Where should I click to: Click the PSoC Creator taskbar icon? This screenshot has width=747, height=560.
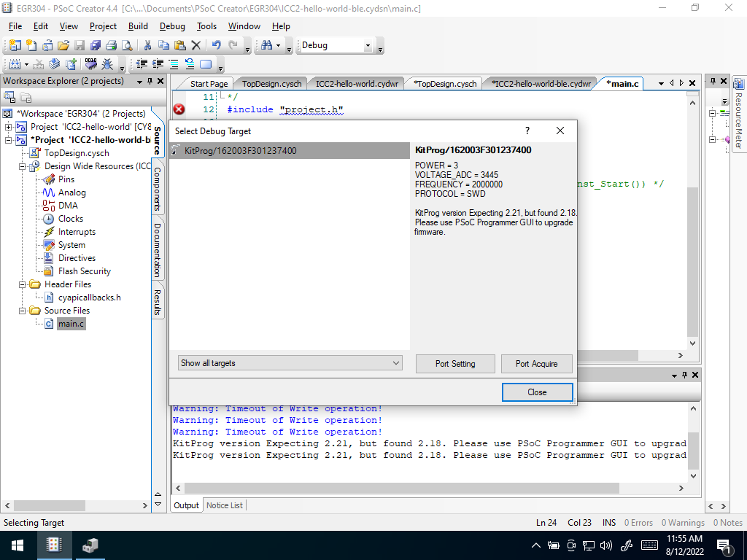coord(54,545)
